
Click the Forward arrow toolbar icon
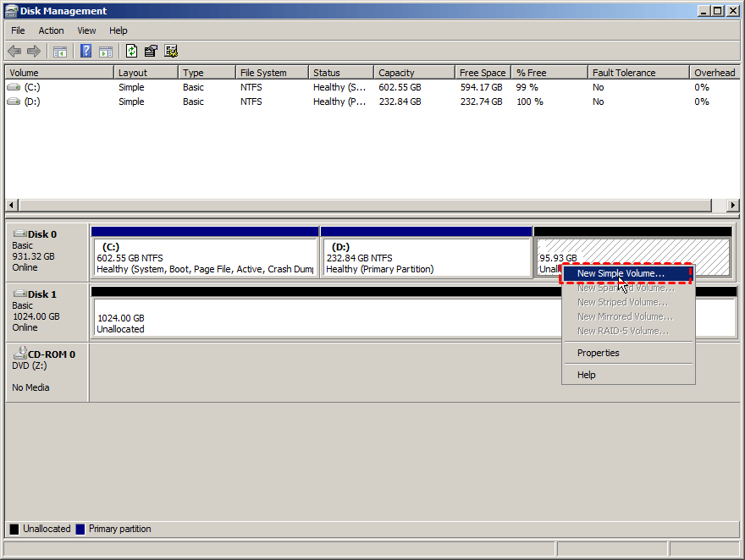coord(33,51)
